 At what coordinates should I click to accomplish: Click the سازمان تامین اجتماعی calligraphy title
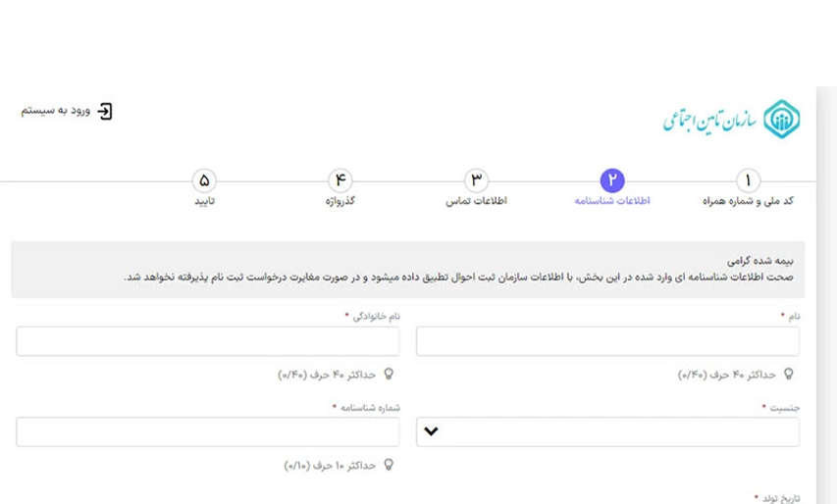point(709,120)
